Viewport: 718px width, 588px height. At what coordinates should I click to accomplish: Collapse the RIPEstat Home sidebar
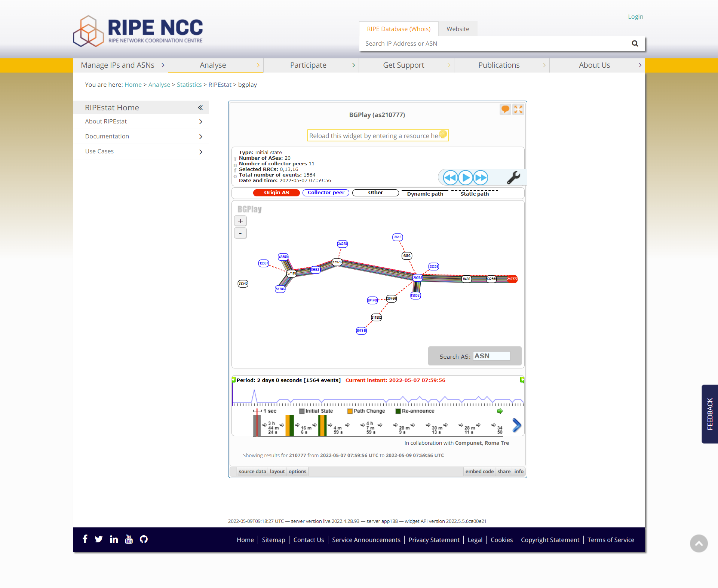point(200,108)
